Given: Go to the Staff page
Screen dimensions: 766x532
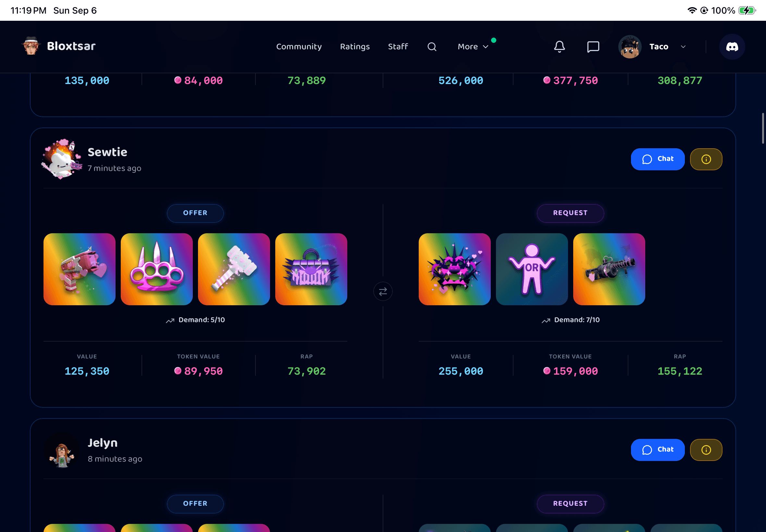Looking at the screenshot, I should point(398,47).
